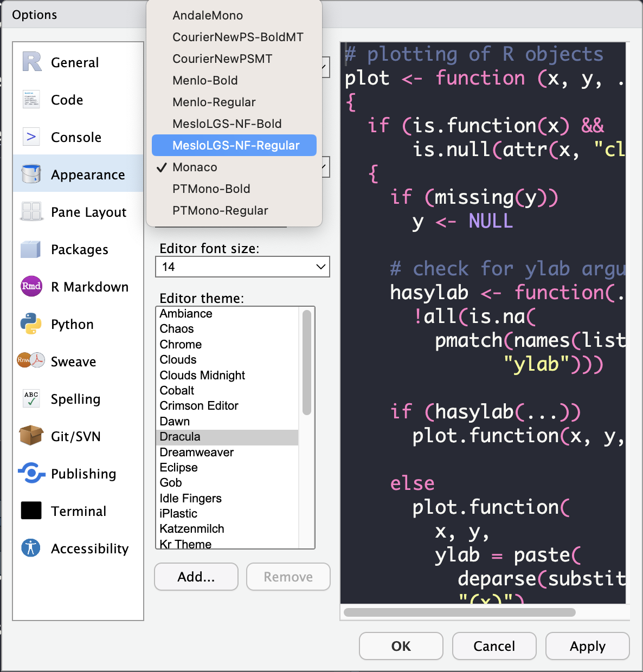Apply the current appearance settings

coord(587,646)
